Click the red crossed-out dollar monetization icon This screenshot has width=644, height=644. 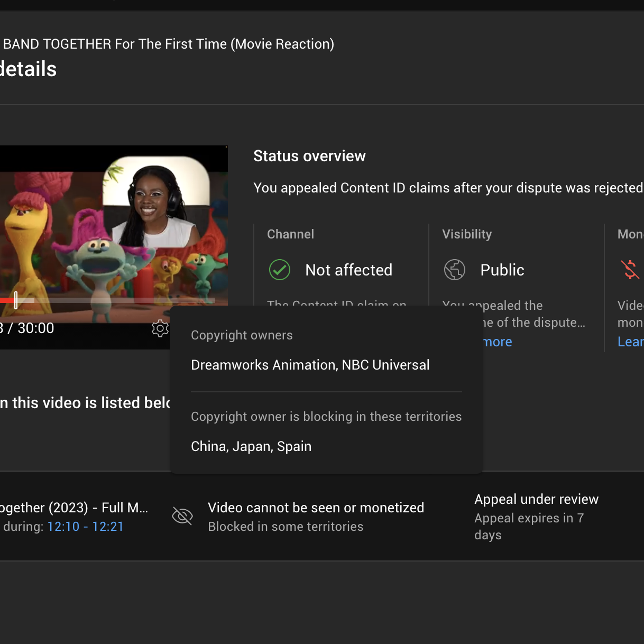pos(630,270)
